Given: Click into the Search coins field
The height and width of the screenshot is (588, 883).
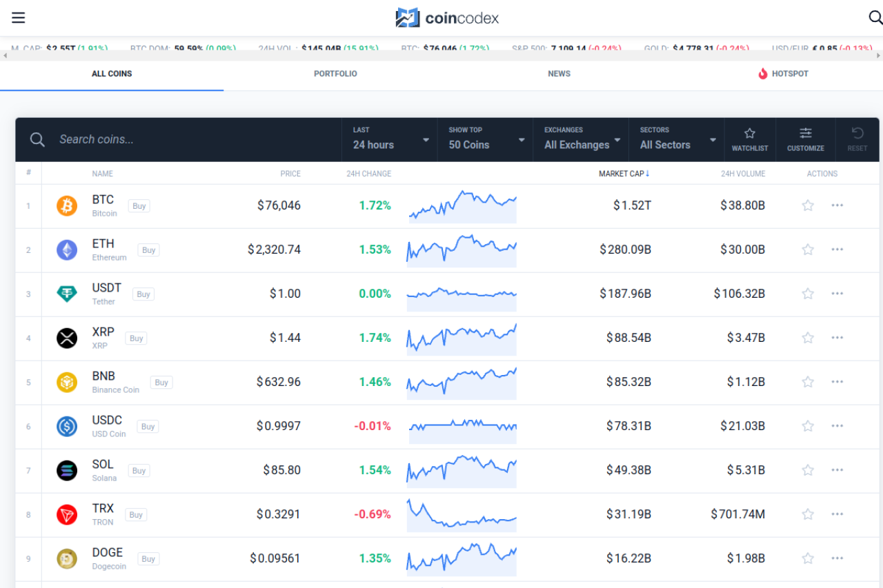Looking at the screenshot, I should (x=193, y=139).
